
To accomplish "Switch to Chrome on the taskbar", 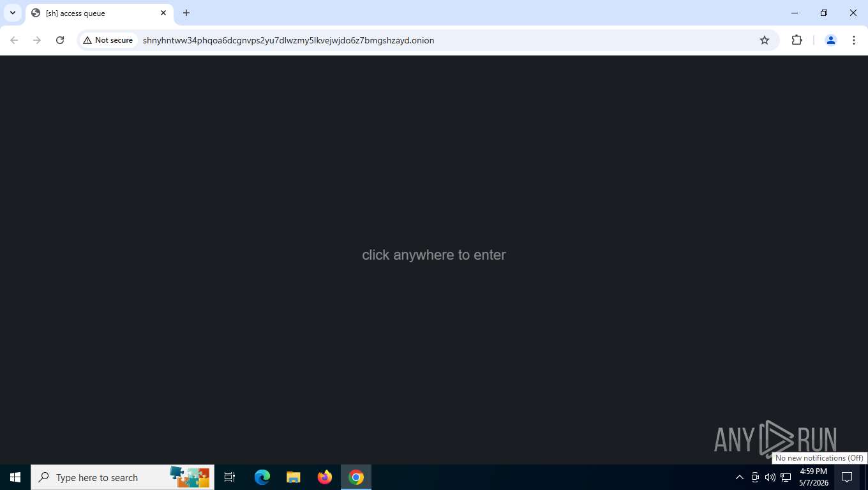I will [356, 477].
